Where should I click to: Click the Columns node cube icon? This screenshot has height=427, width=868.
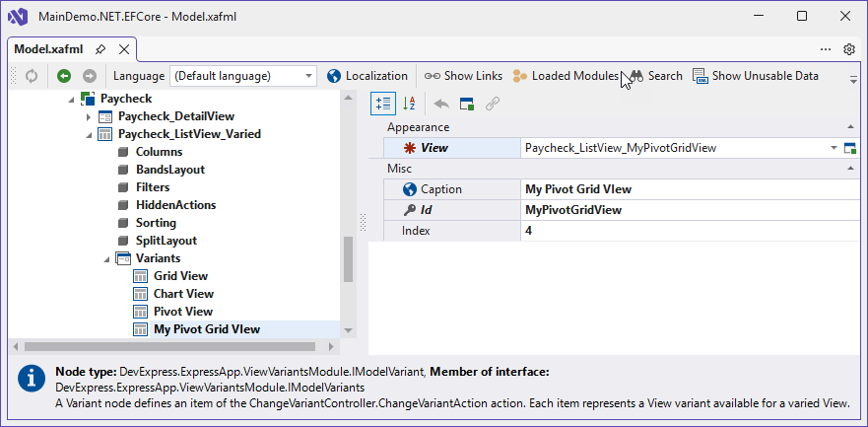click(x=123, y=152)
